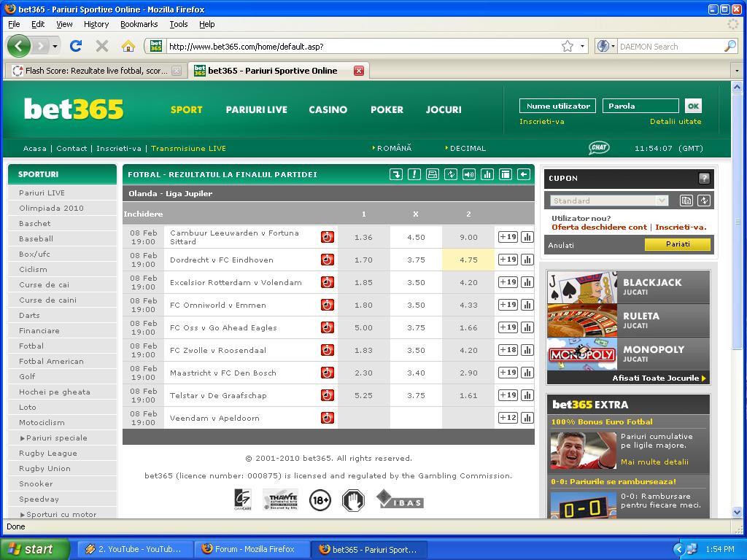This screenshot has height=560, width=747.
Task: Click the table layout icon in Fotbal header
Action: [505, 174]
